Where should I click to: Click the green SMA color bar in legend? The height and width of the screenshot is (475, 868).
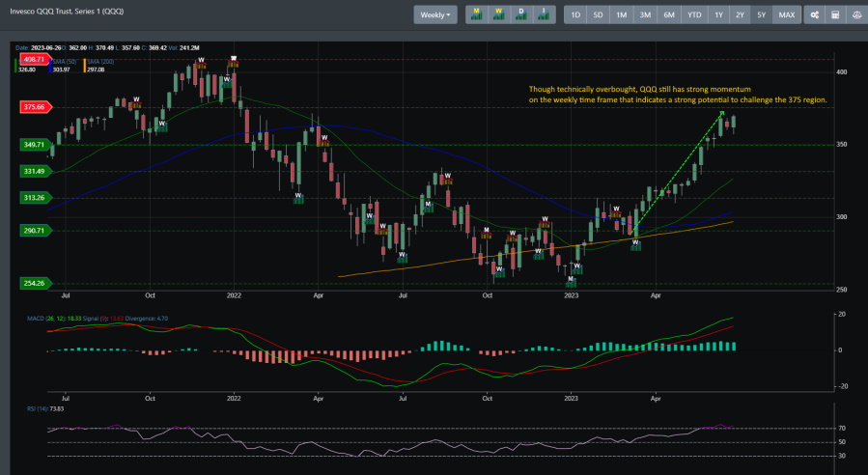tap(15, 66)
